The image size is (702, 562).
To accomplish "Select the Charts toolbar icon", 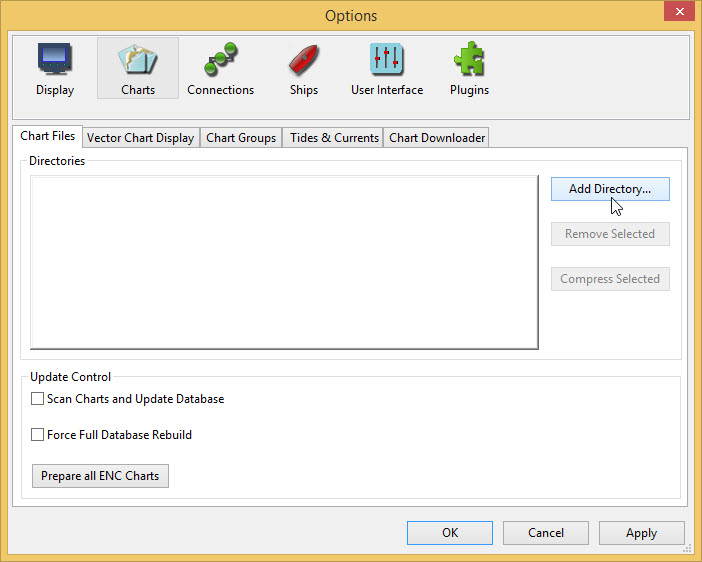I will [138, 68].
